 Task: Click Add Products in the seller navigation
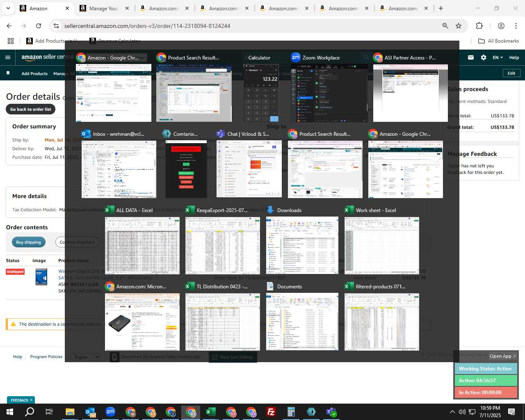pos(34,73)
